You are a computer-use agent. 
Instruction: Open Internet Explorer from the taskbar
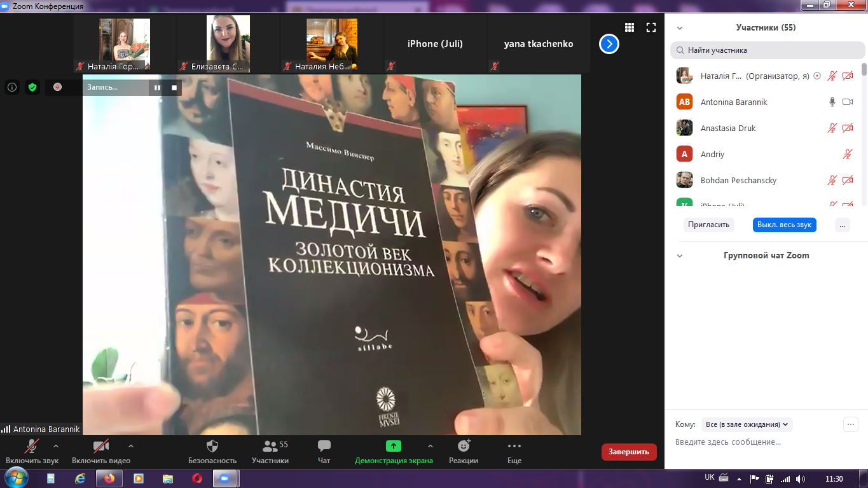[80, 478]
